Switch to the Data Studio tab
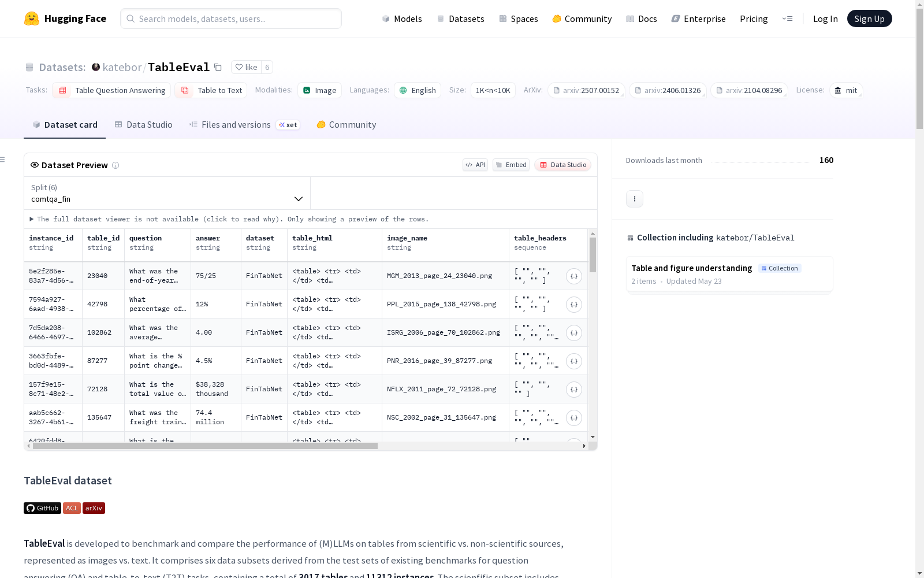The image size is (924, 578). pyautogui.click(x=143, y=125)
